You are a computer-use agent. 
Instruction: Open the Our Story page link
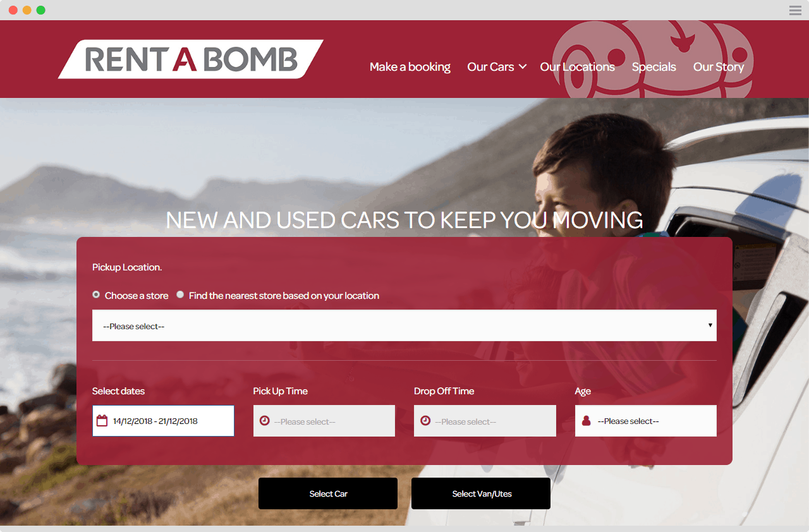click(x=719, y=67)
